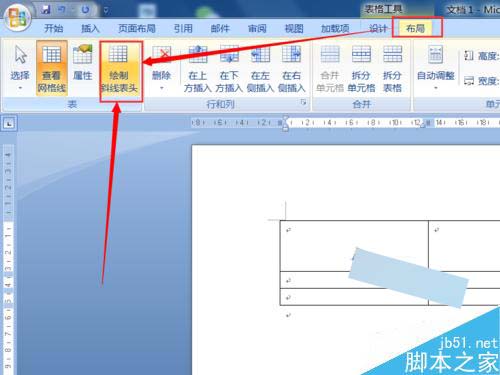Insert column with 在左侧插入

coord(260,68)
